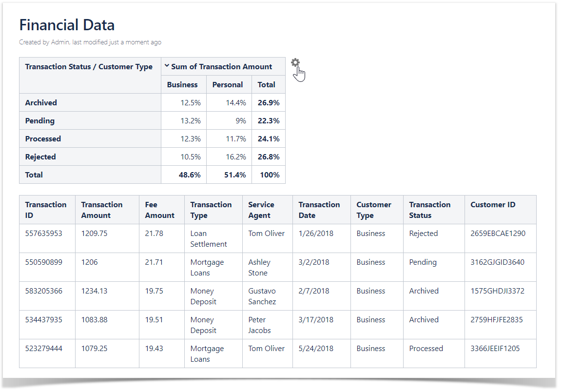The height and width of the screenshot is (392, 562).
Task: Click the Fee Amount column header
Action: (x=159, y=210)
